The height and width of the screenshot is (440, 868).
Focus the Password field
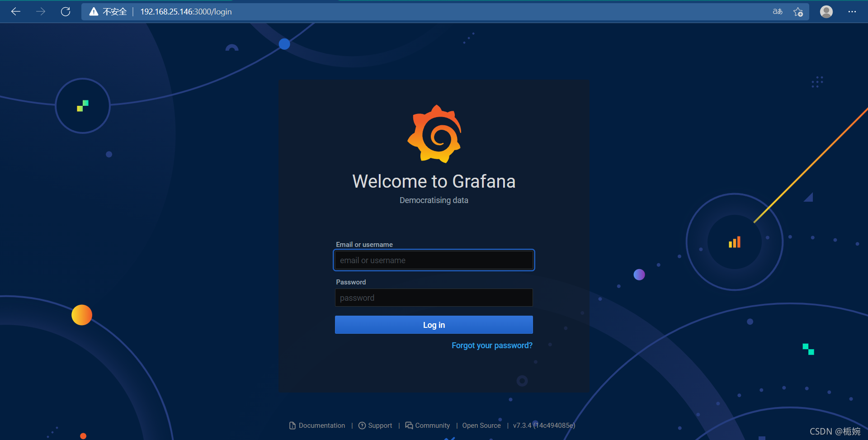(x=434, y=298)
